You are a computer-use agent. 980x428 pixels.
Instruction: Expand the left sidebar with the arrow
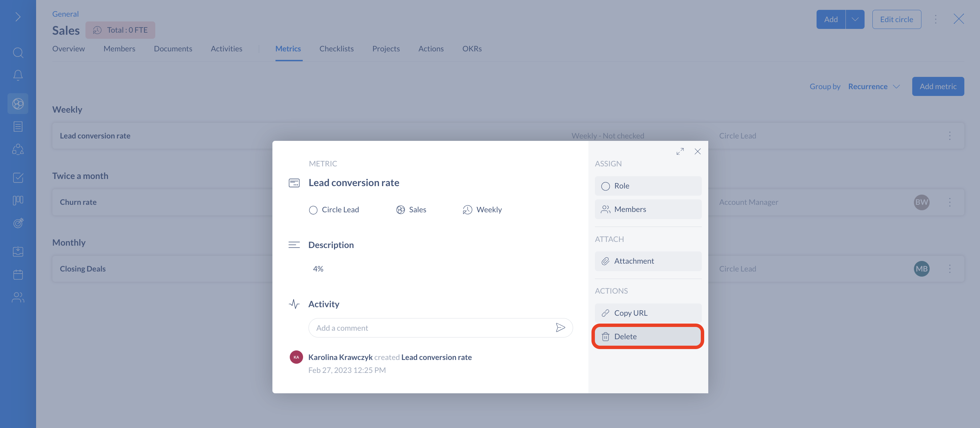click(18, 17)
